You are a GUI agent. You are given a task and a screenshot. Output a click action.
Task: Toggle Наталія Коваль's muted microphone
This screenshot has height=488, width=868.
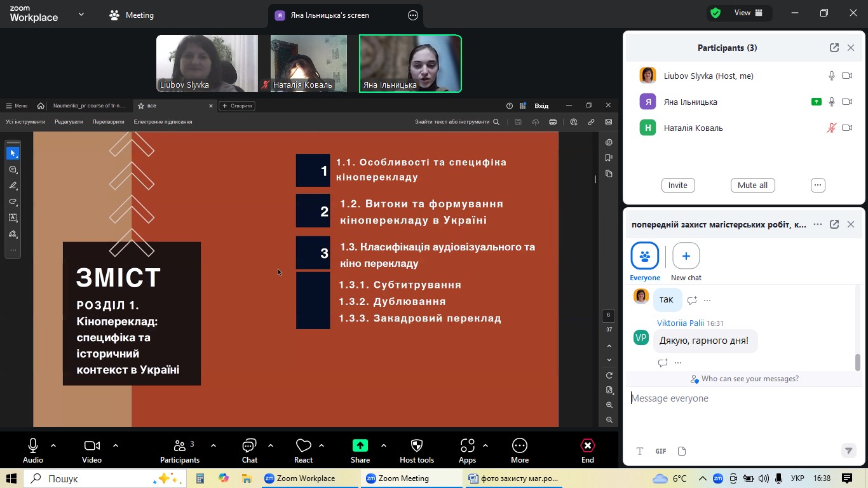(x=831, y=128)
